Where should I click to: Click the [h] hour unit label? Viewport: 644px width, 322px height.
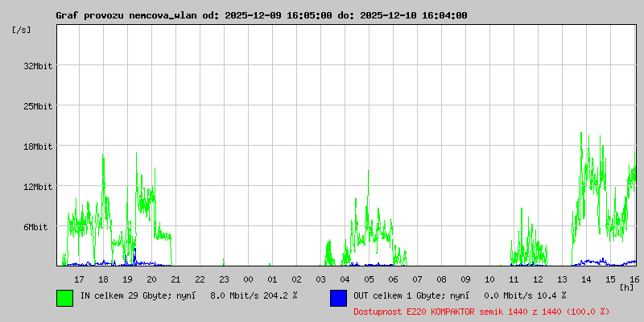pyautogui.click(x=627, y=287)
